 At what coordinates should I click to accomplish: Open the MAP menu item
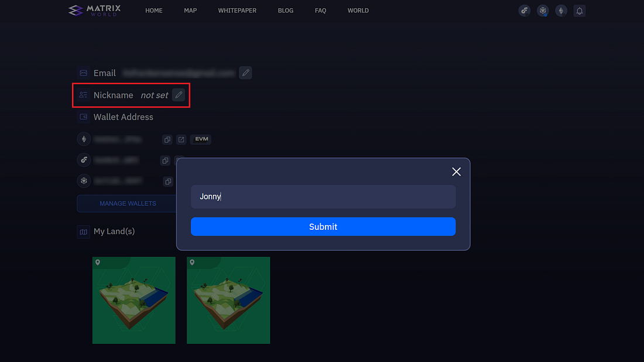point(190,11)
